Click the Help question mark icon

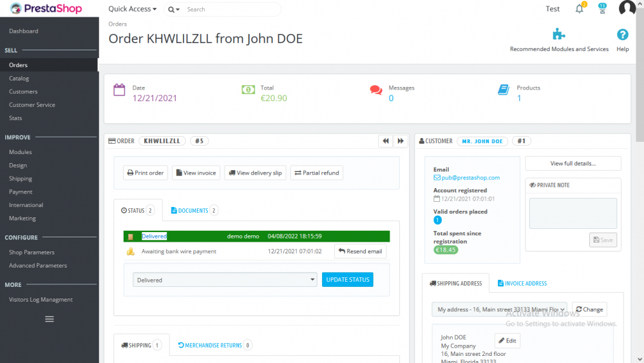coord(622,35)
